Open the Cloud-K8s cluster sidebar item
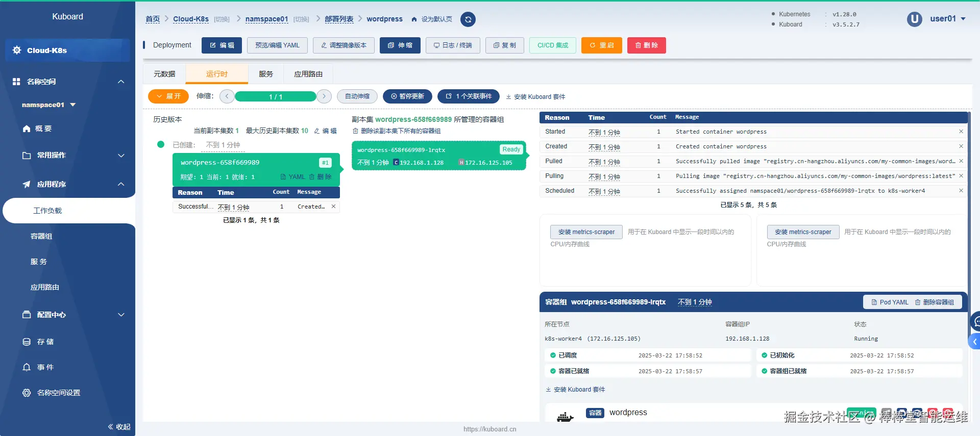 [67, 50]
